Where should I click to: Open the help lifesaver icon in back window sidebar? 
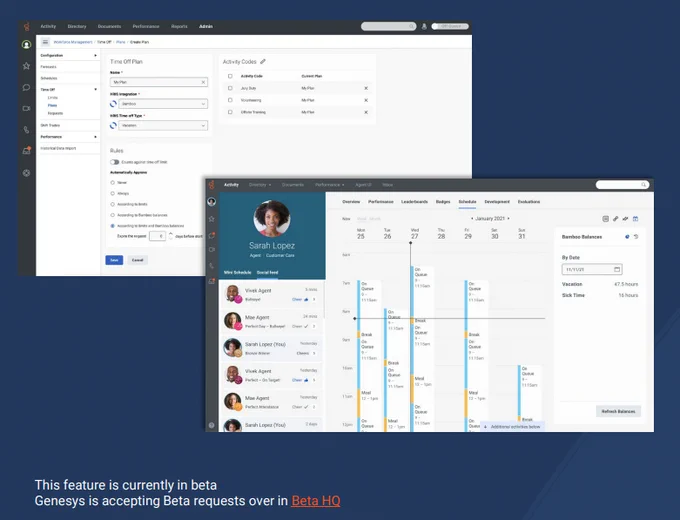26,173
